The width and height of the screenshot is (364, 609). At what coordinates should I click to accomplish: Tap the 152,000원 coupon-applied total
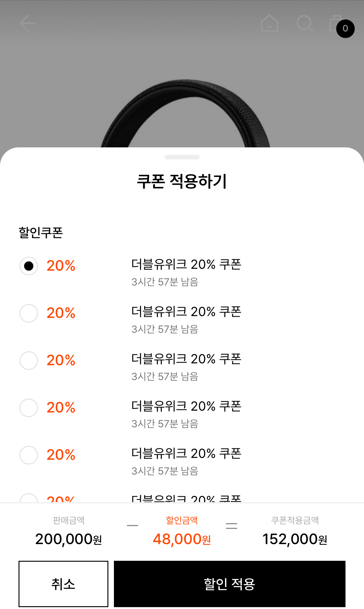295,539
